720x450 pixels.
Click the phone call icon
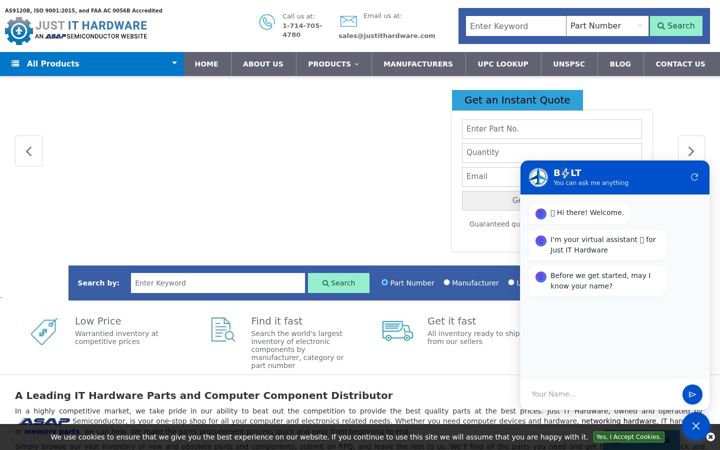pyautogui.click(x=267, y=22)
